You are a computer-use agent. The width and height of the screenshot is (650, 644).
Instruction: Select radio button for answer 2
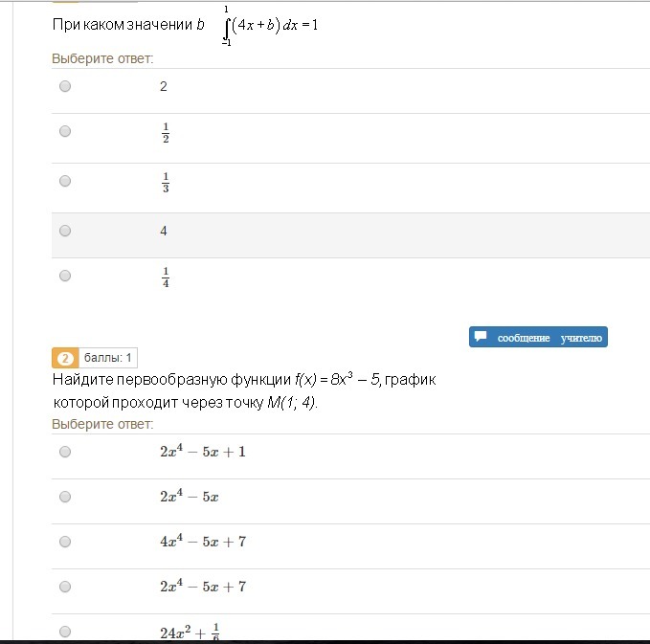click(x=65, y=86)
